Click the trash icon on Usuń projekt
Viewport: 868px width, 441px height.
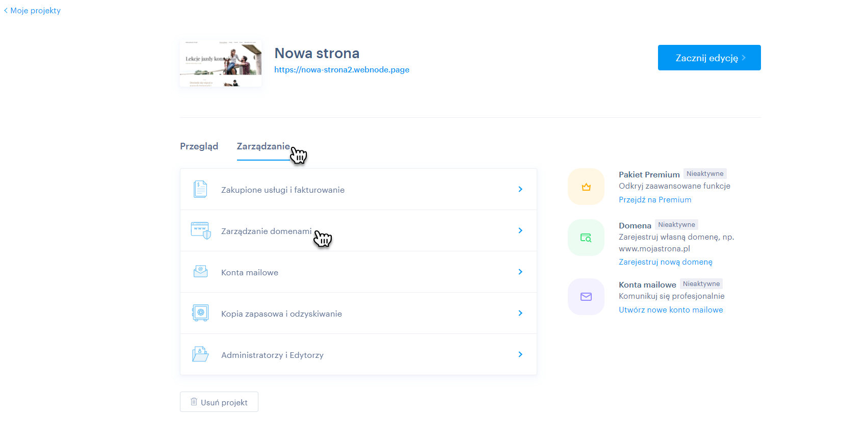pyautogui.click(x=194, y=402)
